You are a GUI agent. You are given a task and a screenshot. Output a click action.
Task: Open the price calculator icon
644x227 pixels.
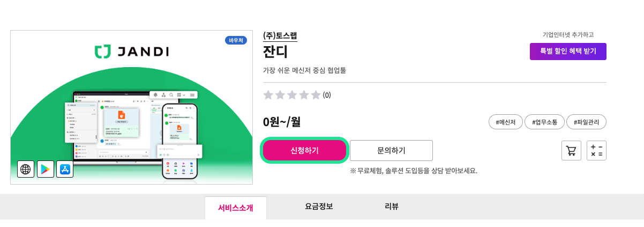(596, 151)
